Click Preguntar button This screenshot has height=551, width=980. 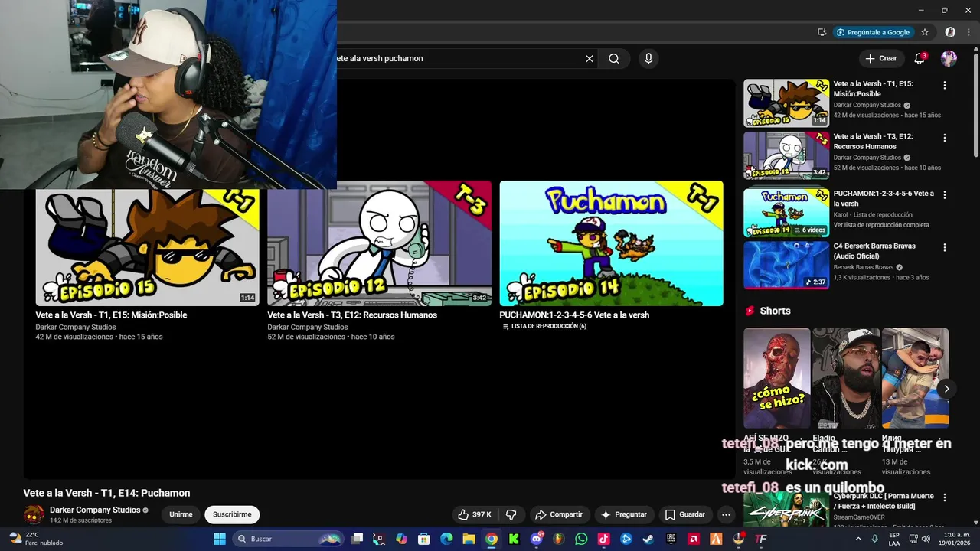pyautogui.click(x=624, y=514)
